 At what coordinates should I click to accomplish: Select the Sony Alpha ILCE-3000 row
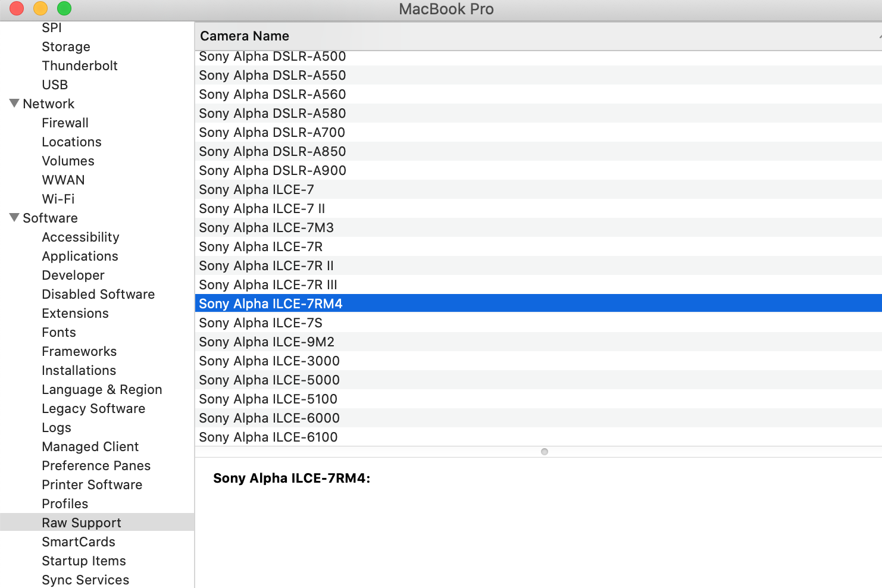tap(539, 361)
